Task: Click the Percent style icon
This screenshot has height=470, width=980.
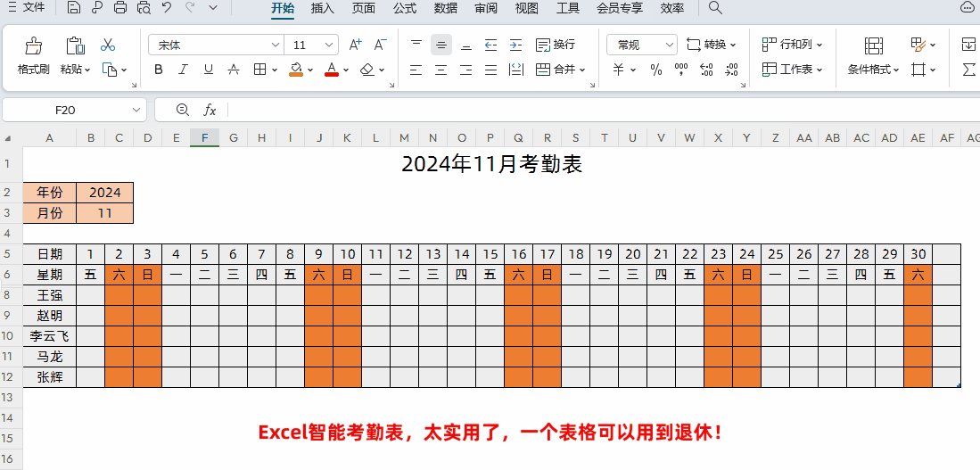Action: 656,70
